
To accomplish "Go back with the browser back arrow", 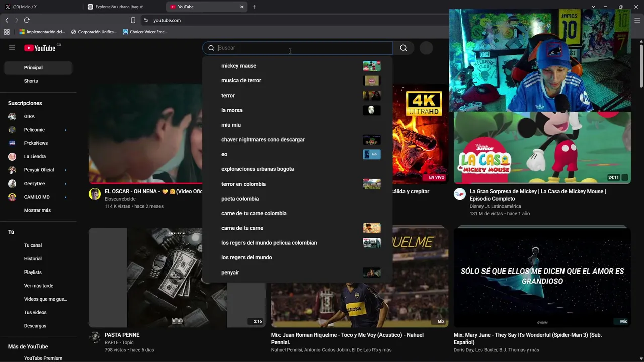I will click(x=7, y=20).
